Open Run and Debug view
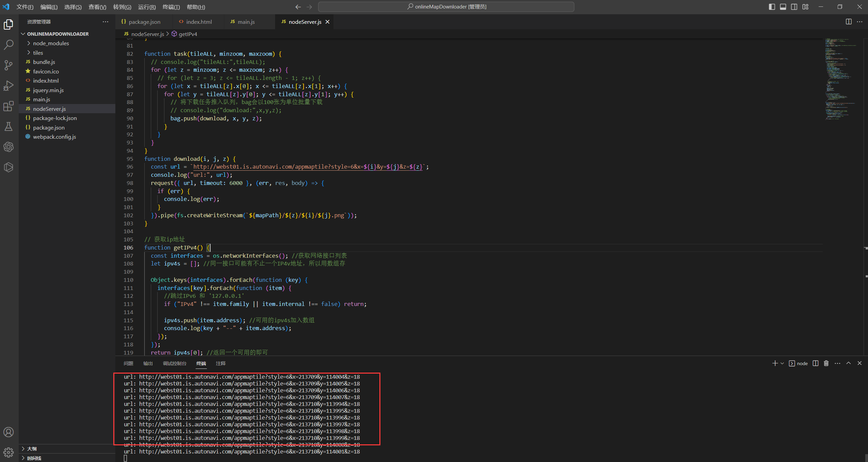 coord(9,86)
